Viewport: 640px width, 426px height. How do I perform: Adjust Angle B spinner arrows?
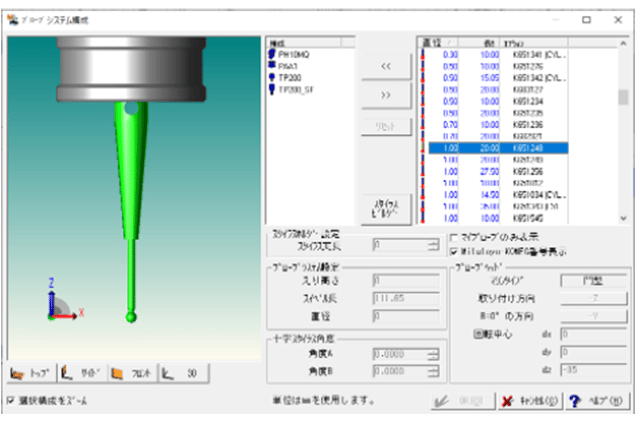click(x=433, y=371)
